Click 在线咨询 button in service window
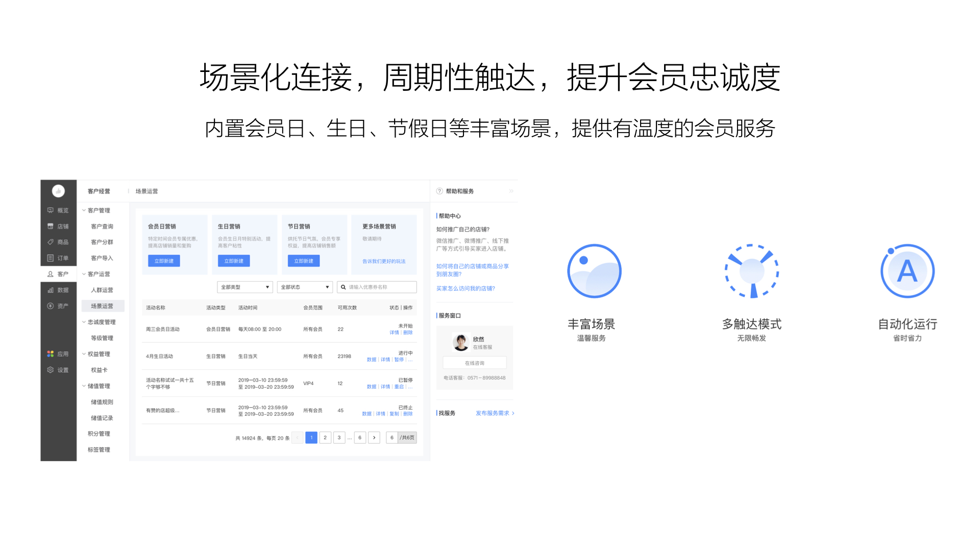The height and width of the screenshot is (551, 980). (x=474, y=363)
